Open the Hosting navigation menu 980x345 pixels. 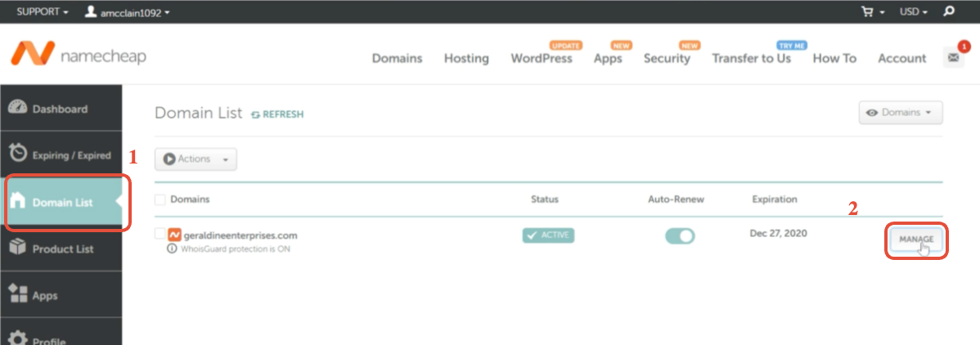click(x=466, y=58)
